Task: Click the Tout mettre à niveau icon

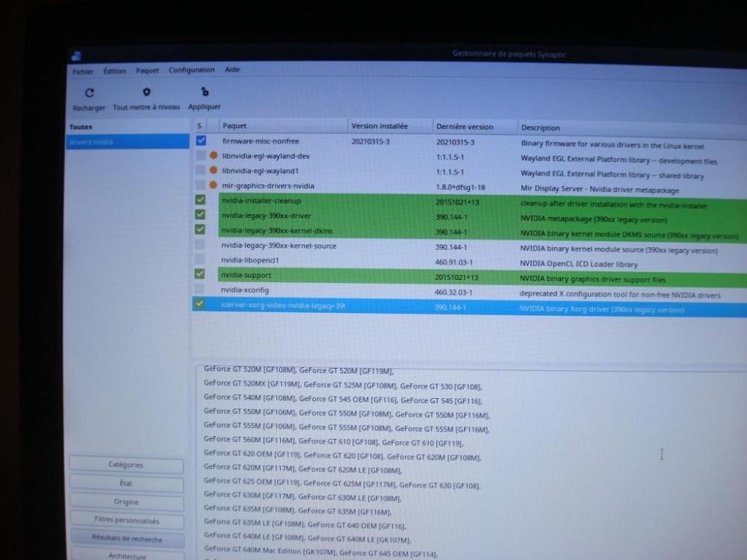Action: pos(146,92)
